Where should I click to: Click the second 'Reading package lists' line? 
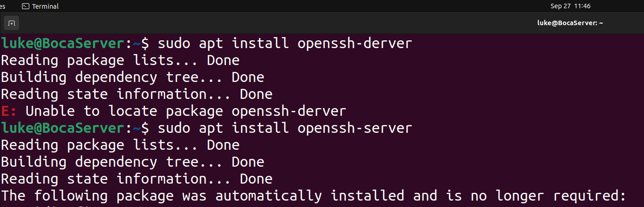pyautogui.click(x=120, y=145)
